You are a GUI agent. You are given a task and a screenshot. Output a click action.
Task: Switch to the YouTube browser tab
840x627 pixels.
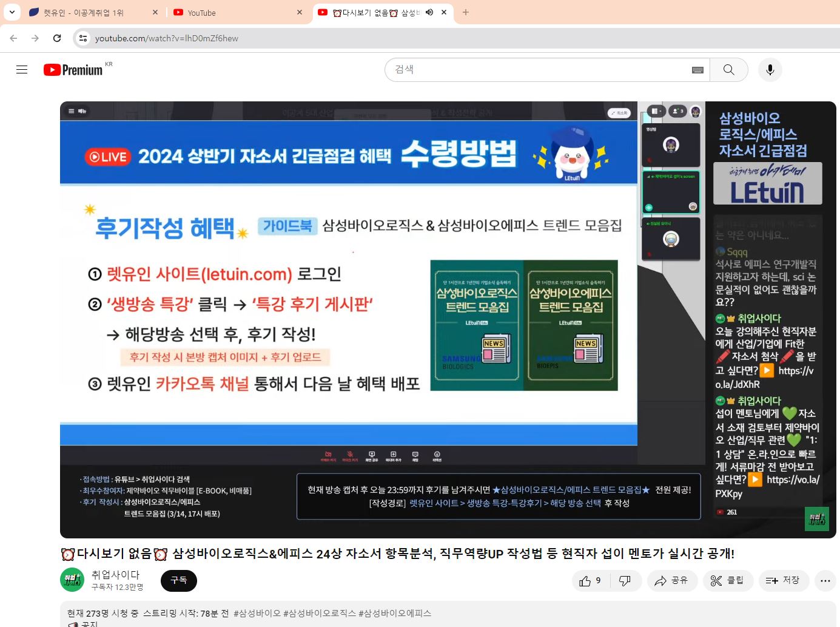point(238,12)
